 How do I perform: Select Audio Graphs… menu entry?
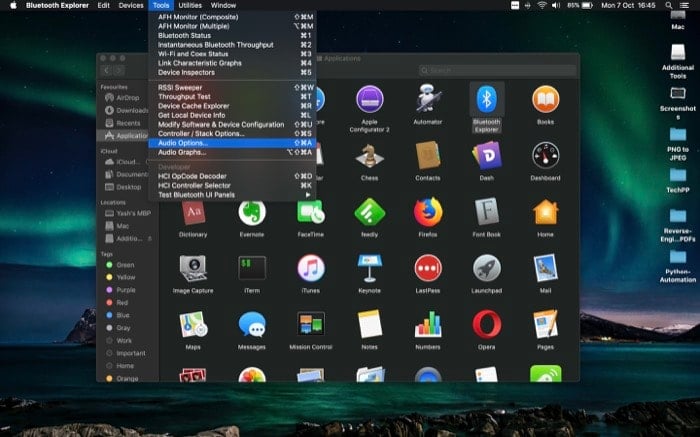(x=232, y=152)
